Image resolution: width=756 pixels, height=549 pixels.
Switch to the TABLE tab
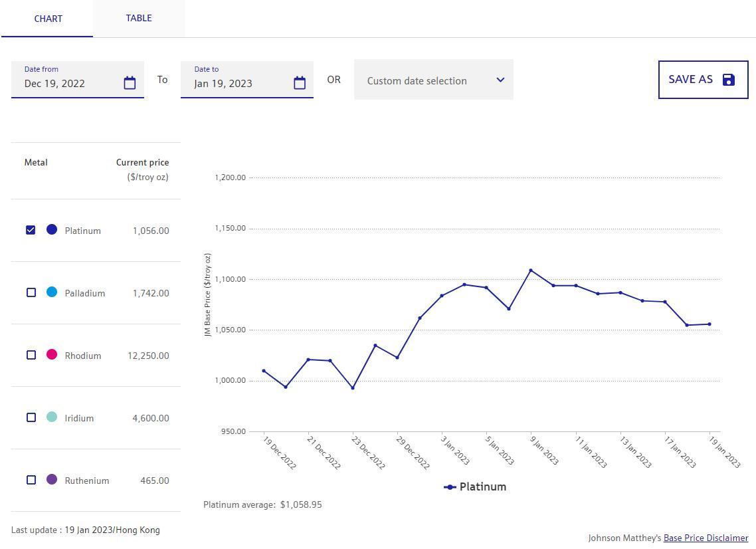point(139,18)
